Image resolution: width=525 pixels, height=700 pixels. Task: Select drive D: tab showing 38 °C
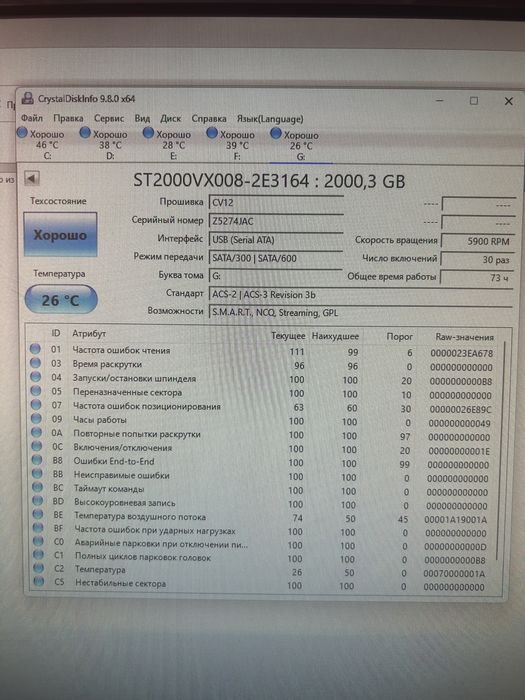pos(104,144)
